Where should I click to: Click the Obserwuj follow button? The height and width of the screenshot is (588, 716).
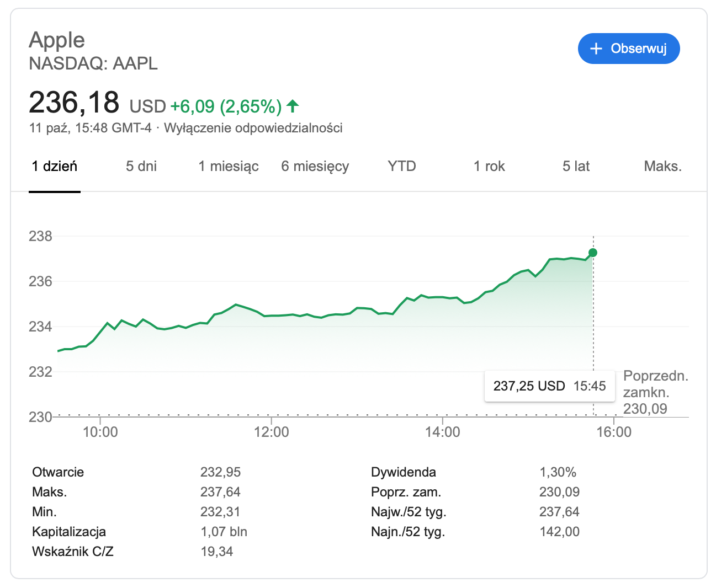(628, 49)
